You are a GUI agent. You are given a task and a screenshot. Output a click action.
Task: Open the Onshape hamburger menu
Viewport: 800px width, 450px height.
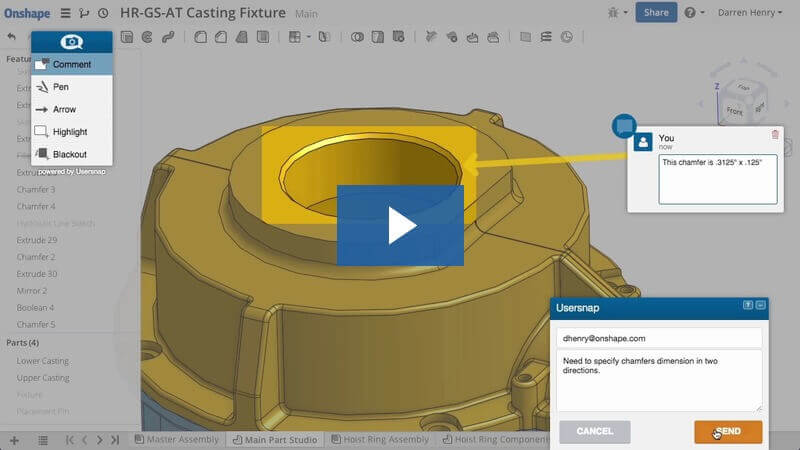point(65,13)
